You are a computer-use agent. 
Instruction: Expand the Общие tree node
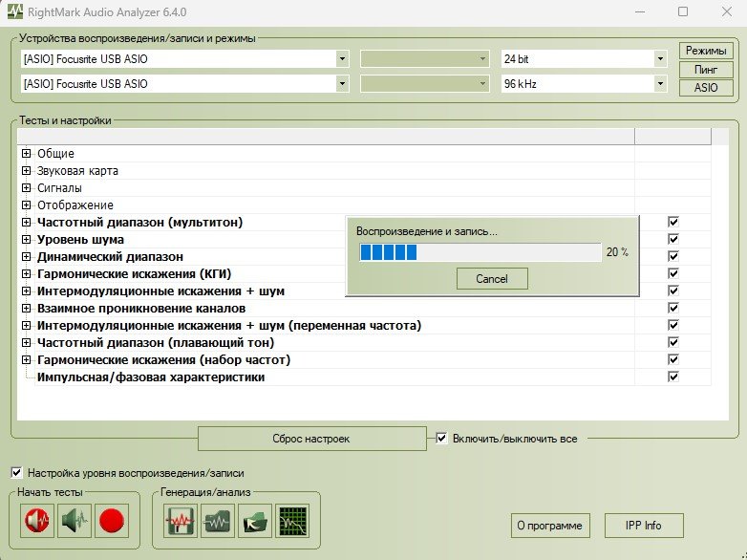(x=26, y=154)
